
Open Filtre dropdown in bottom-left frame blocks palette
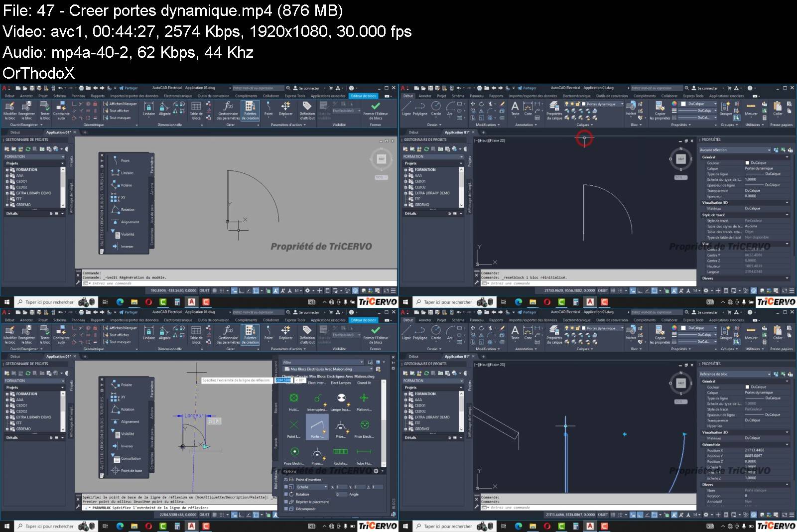323,362
